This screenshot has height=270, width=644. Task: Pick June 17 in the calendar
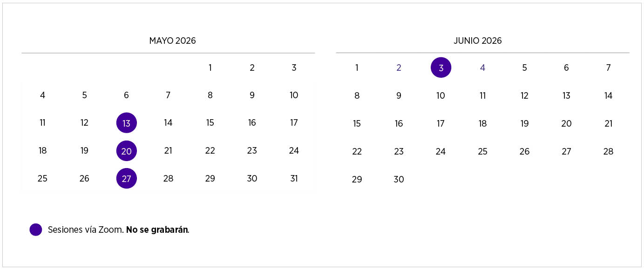coord(441,124)
